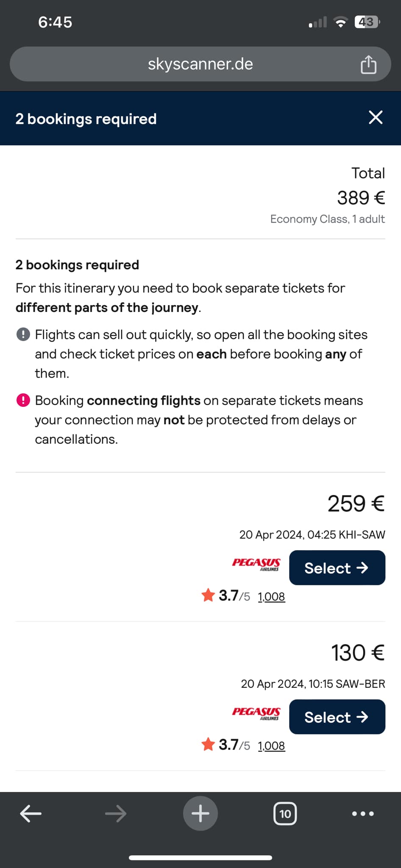The width and height of the screenshot is (401, 868).
Task: Tap the orange star rating on second booking
Action: click(208, 744)
